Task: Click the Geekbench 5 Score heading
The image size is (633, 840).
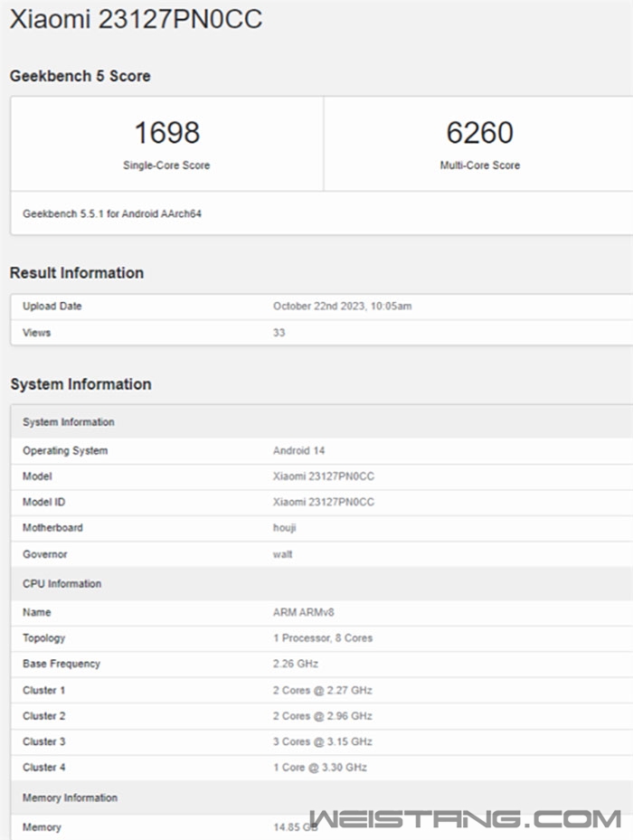Action: click(80, 77)
